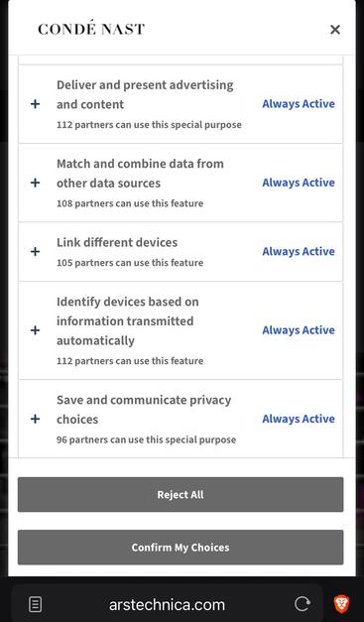Viewport: 364px width, 622px height.
Task: Click the Condé Nast logo
Action: tap(91, 29)
